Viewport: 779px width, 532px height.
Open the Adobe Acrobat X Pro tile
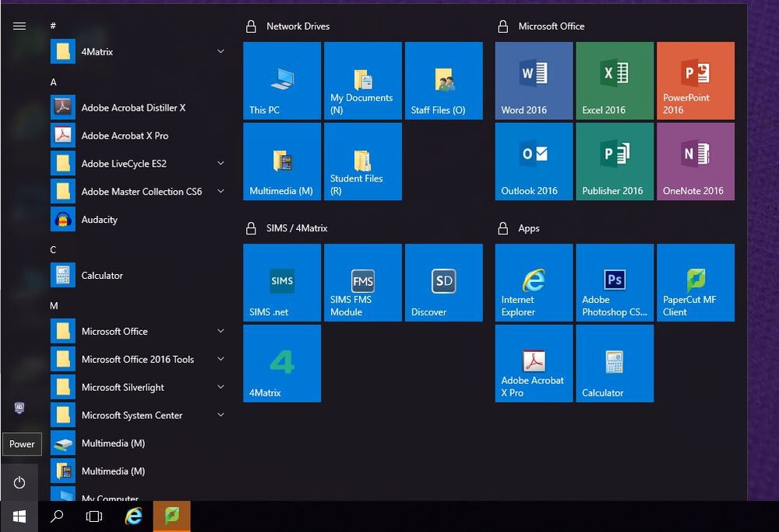click(534, 363)
